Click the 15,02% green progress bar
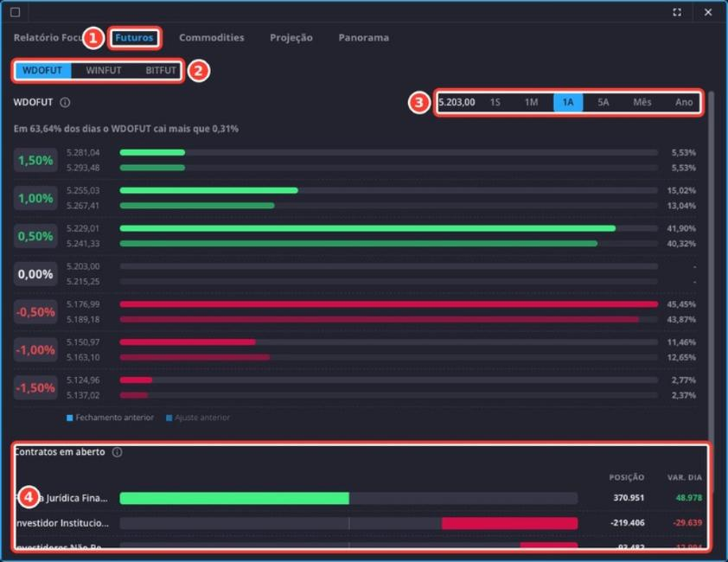Viewport: 728px width, 562px height. [x=209, y=190]
